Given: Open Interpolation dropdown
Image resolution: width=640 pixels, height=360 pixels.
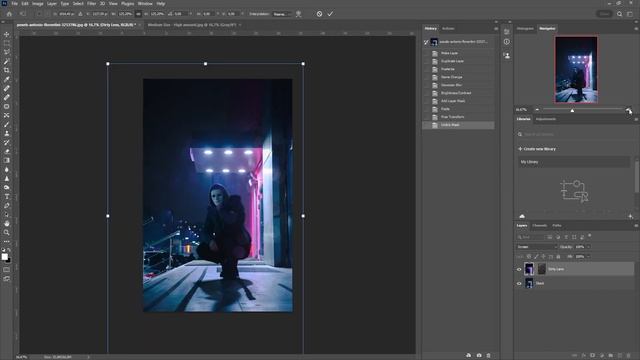Looking at the screenshot, I should (282, 14).
